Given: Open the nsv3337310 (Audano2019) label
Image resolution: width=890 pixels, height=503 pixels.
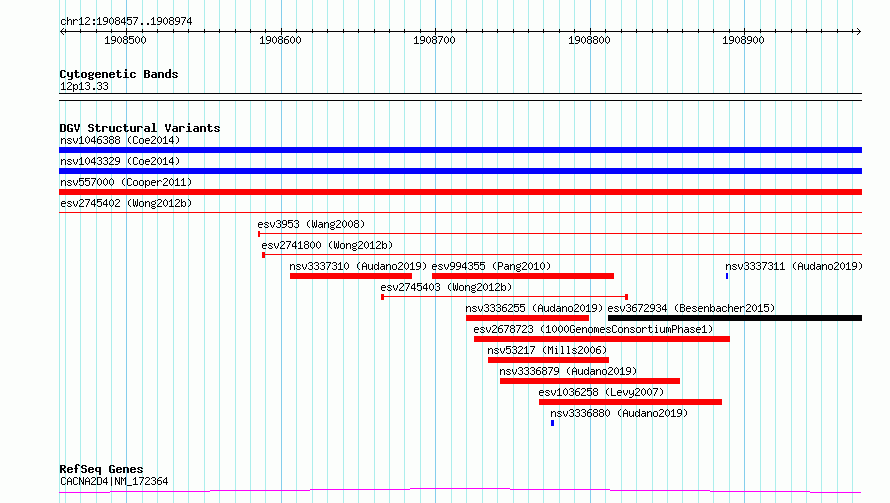Looking at the screenshot, I should 358,266.
